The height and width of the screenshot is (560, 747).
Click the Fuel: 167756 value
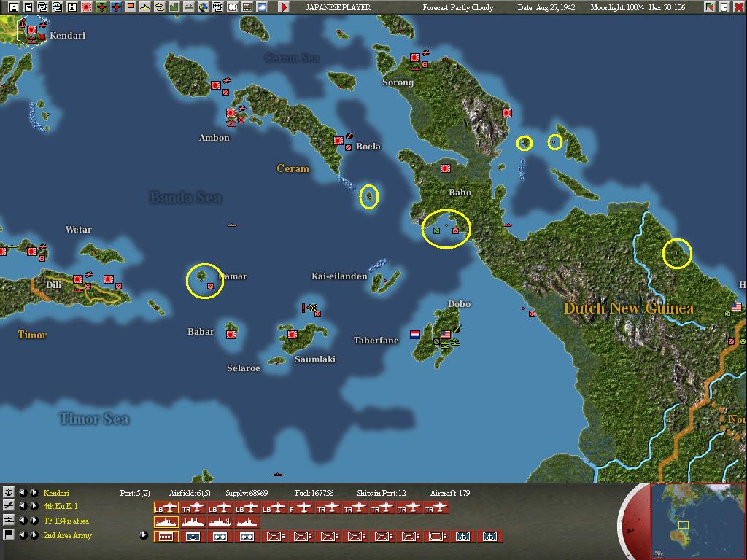[x=314, y=493]
